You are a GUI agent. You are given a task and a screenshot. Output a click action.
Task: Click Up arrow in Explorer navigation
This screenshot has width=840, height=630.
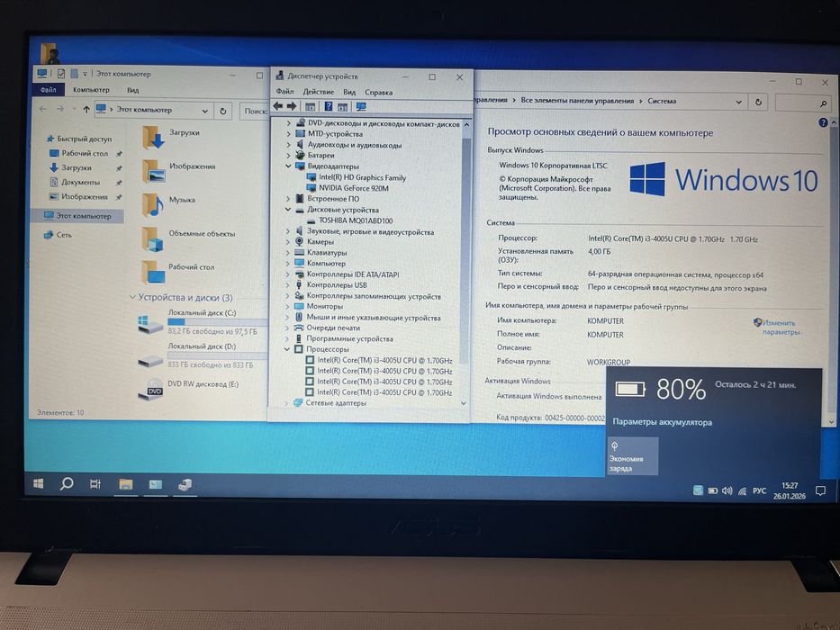86,109
